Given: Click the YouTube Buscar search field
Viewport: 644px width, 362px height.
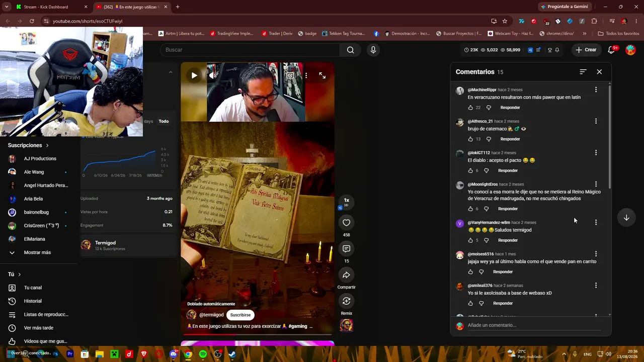Looking at the screenshot, I should click(x=250, y=50).
